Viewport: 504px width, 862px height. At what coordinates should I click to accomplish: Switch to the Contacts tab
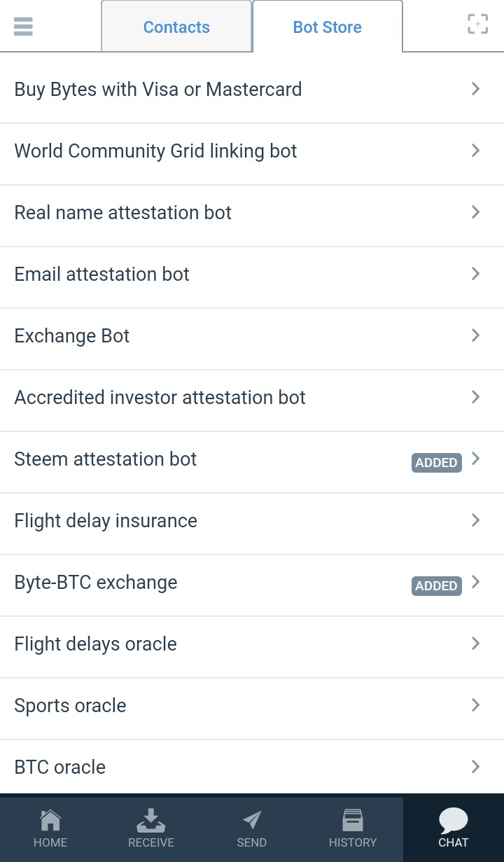[176, 27]
